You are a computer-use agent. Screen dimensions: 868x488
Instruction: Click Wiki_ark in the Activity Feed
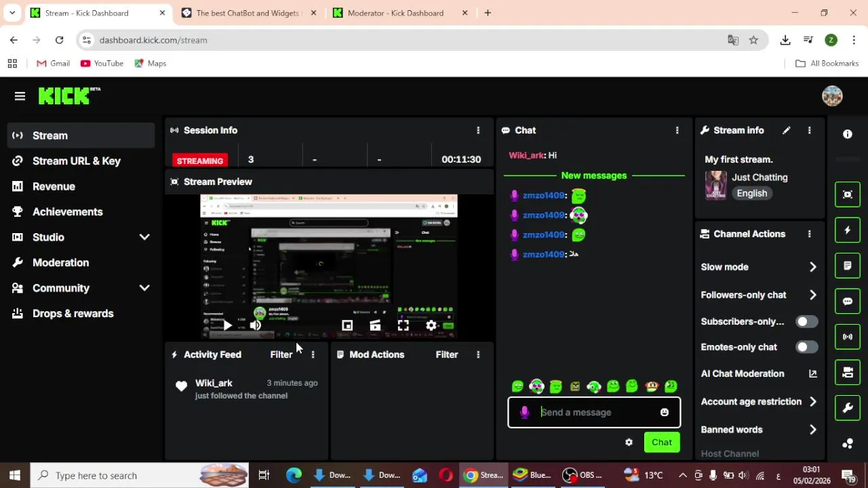pos(214,383)
